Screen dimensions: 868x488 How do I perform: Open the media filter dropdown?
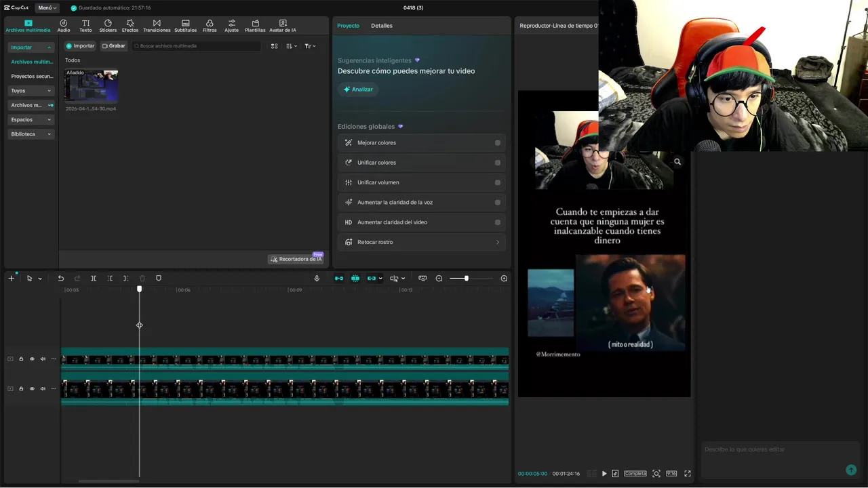tap(310, 46)
